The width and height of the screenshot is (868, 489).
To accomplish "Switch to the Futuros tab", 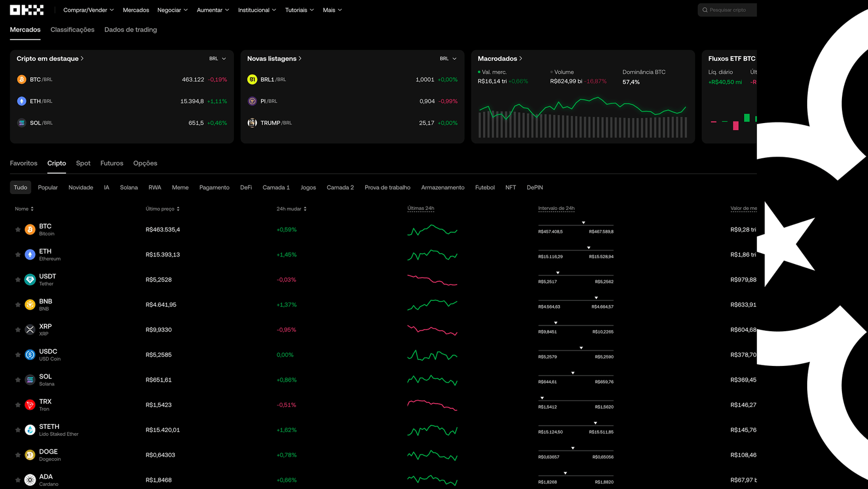I will tap(112, 163).
